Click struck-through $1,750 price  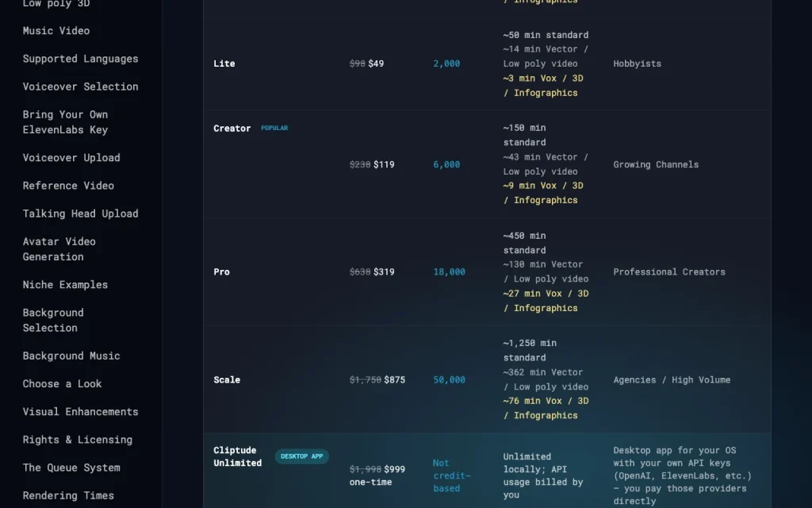point(365,379)
